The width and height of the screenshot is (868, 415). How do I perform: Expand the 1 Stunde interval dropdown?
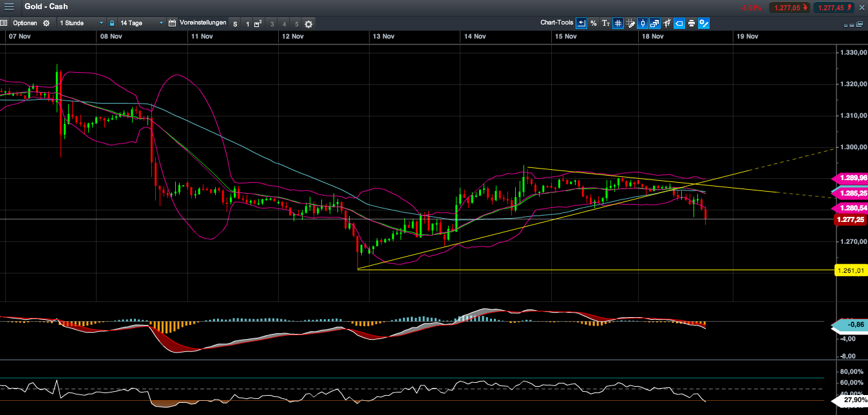tap(100, 23)
